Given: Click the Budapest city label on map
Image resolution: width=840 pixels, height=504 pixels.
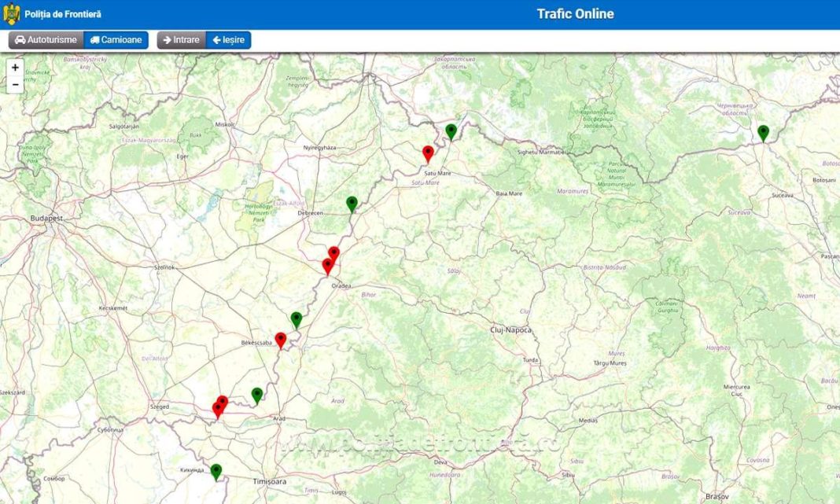Looking at the screenshot, I should click(46, 219).
